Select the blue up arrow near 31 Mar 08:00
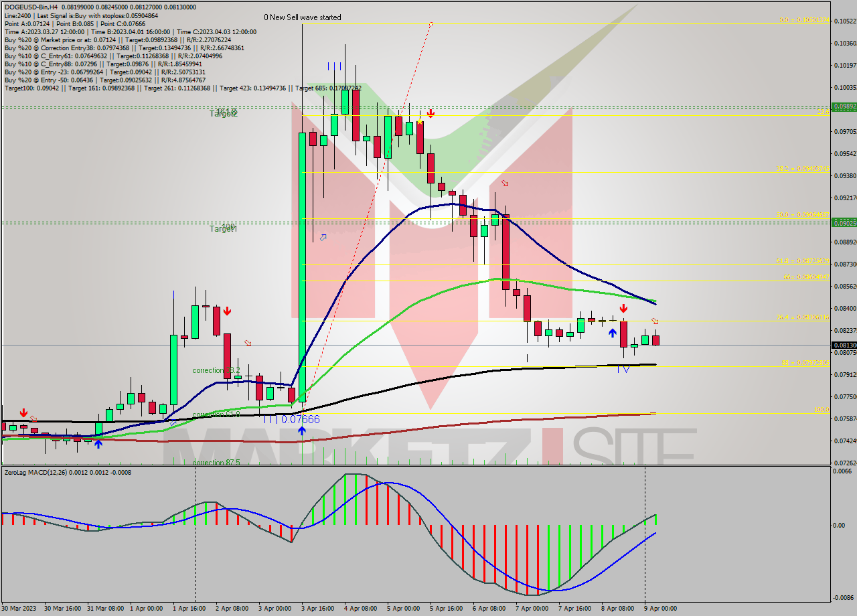The image size is (857, 616). (x=98, y=443)
